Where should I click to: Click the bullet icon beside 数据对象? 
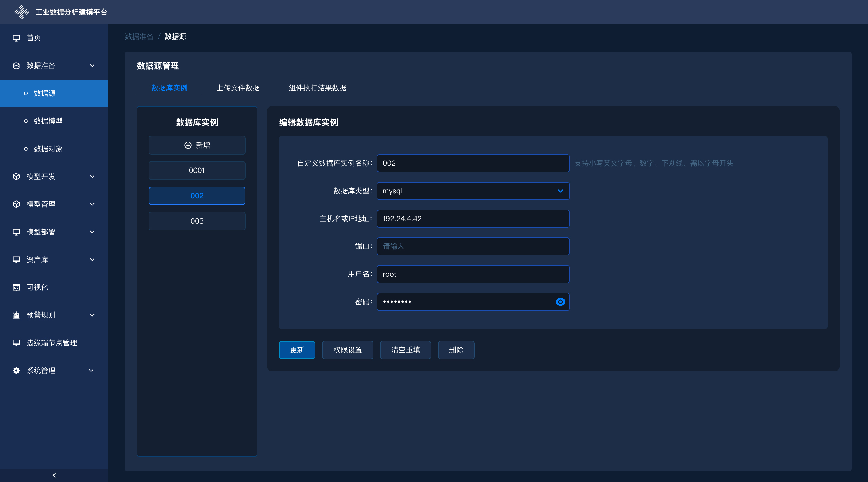tap(26, 149)
